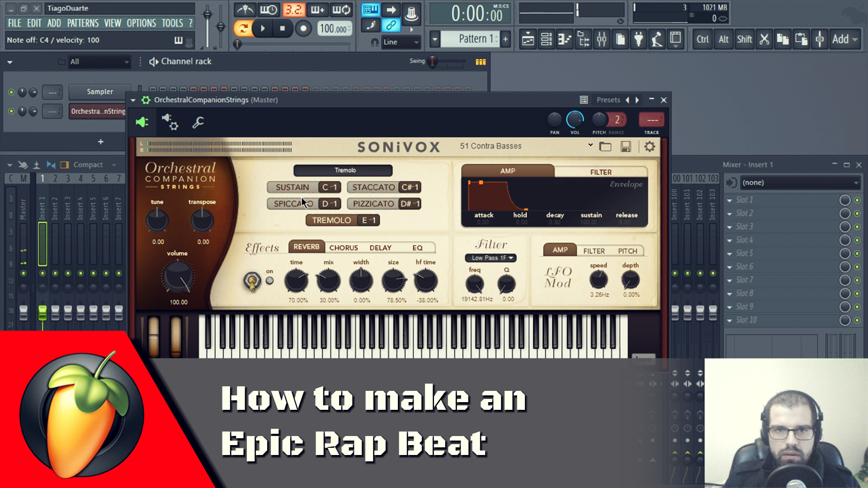Toggle the 3.2 countdown before recording

point(293,9)
